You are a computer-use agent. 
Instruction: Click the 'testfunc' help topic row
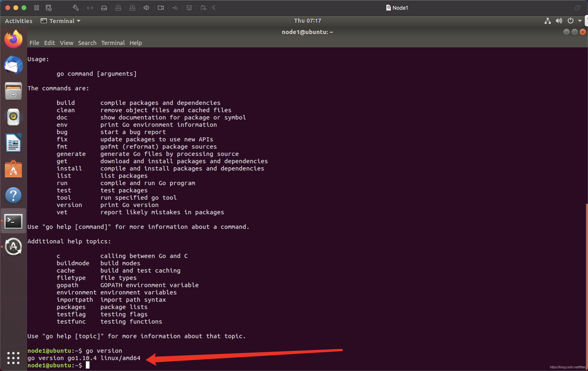tap(109, 321)
